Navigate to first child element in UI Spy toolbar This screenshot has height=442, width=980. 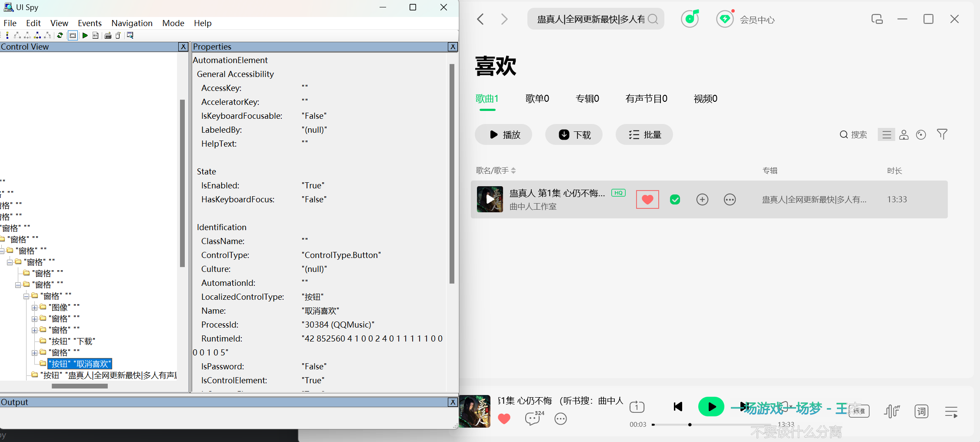pyautogui.click(x=17, y=35)
